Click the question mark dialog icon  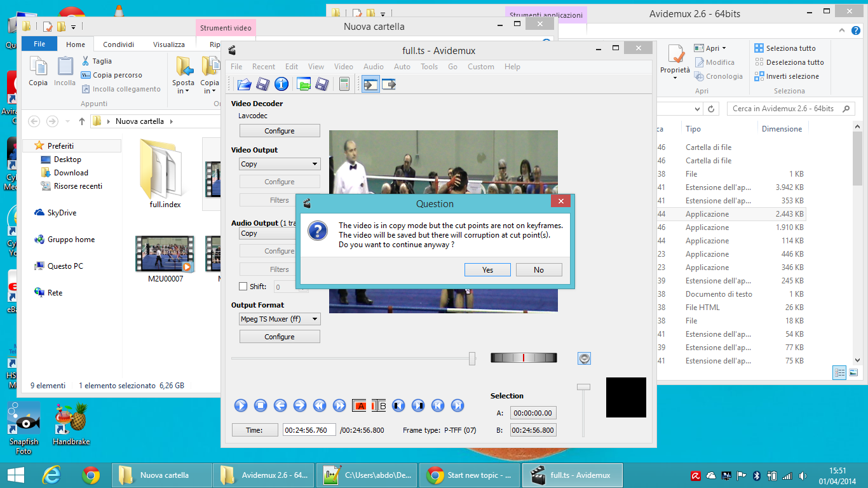tap(318, 230)
